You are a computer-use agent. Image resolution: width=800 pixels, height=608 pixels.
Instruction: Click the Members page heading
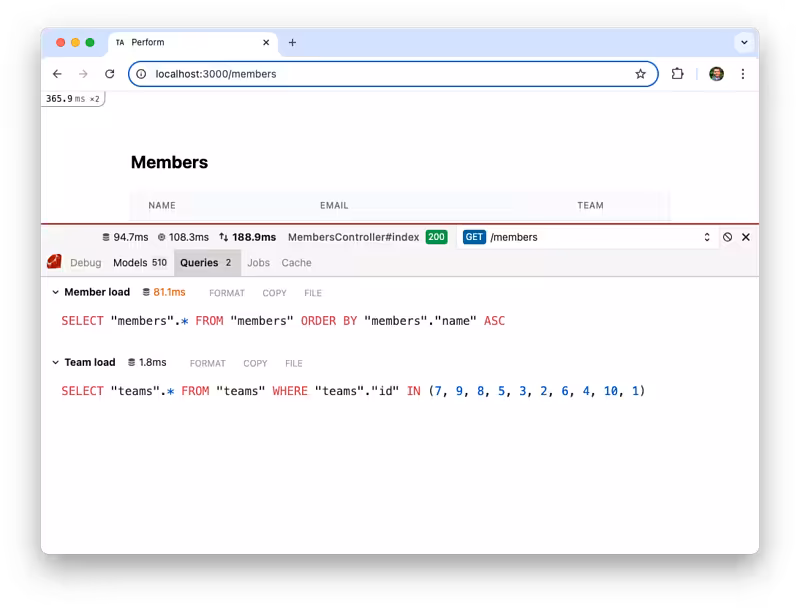169,162
